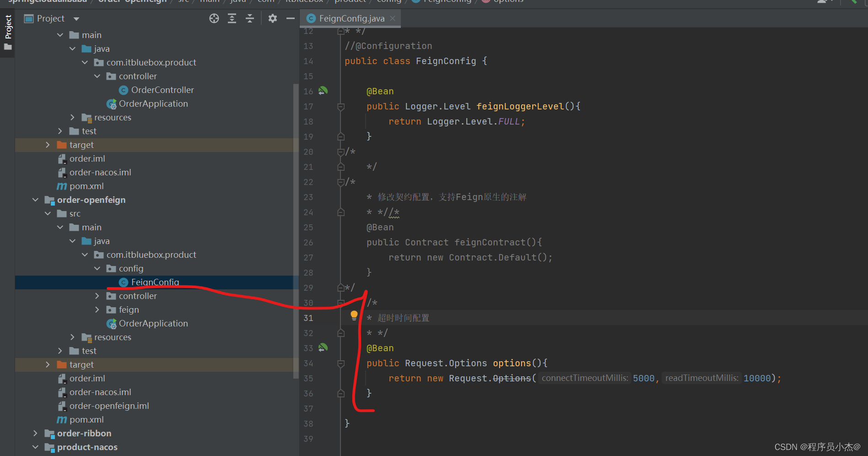
Task: Click the connectTimeoutMillis parameter hint
Action: pyautogui.click(x=585, y=378)
